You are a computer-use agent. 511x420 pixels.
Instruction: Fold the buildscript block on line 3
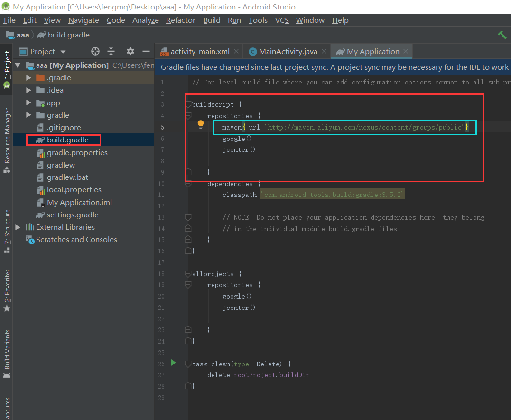click(x=188, y=104)
